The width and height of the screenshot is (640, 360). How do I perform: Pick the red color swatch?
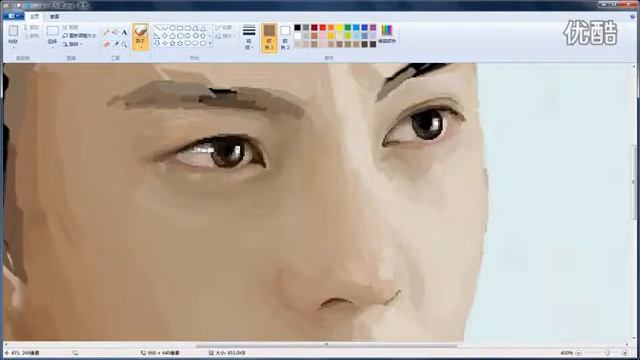click(x=322, y=27)
